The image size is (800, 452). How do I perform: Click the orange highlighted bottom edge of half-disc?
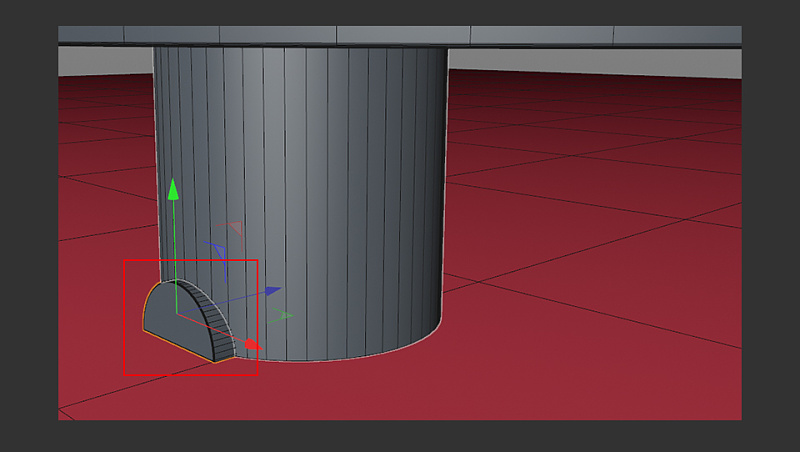point(180,347)
